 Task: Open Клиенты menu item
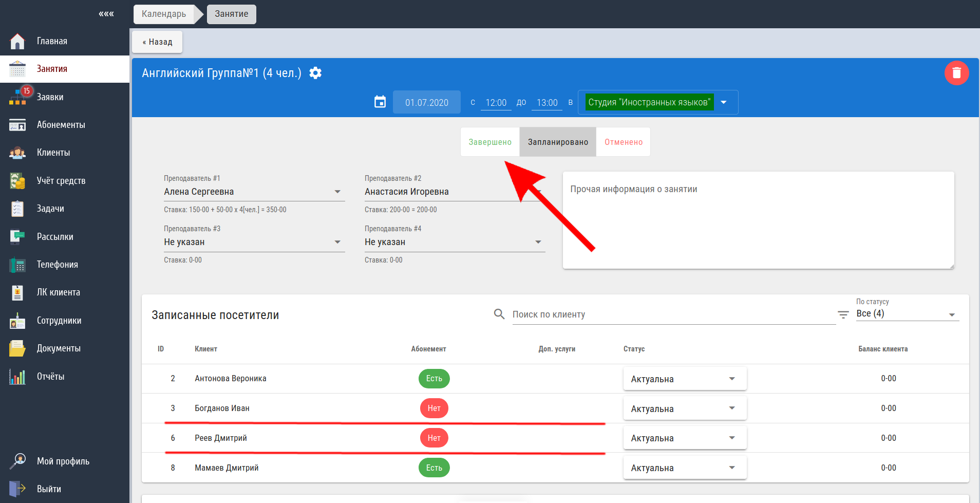65,153
